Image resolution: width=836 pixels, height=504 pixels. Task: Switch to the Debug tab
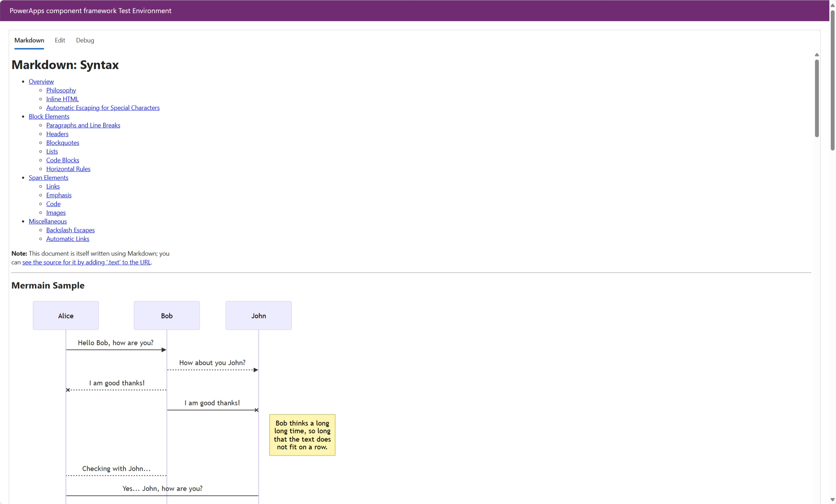[x=85, y=40]
